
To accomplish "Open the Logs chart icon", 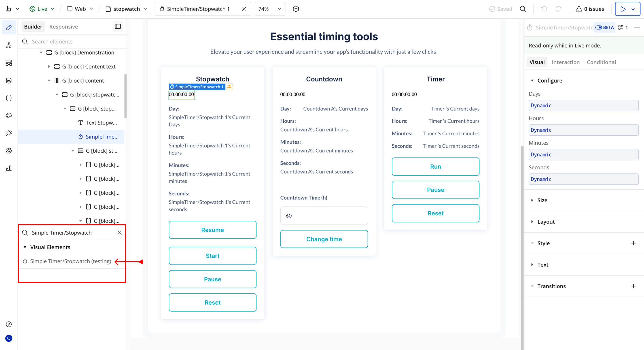I will click(x=9, y=168).
